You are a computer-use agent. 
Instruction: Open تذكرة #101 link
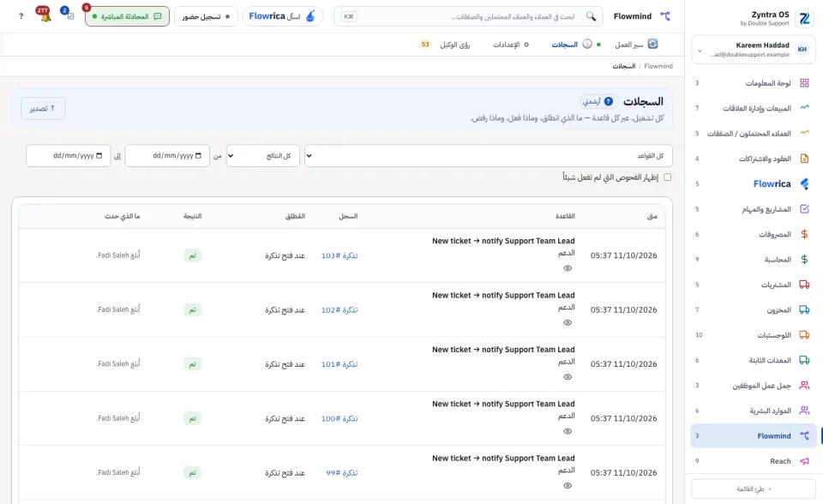(339, 364)
